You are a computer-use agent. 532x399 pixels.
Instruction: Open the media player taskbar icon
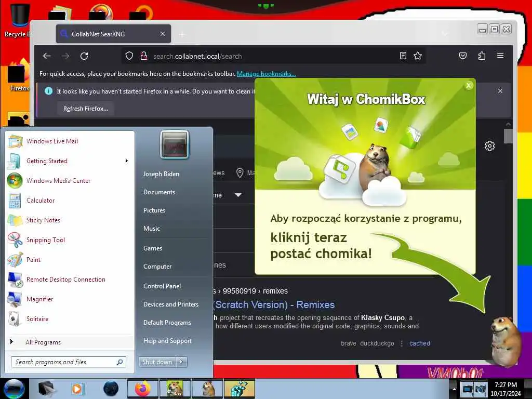[77, 389]
